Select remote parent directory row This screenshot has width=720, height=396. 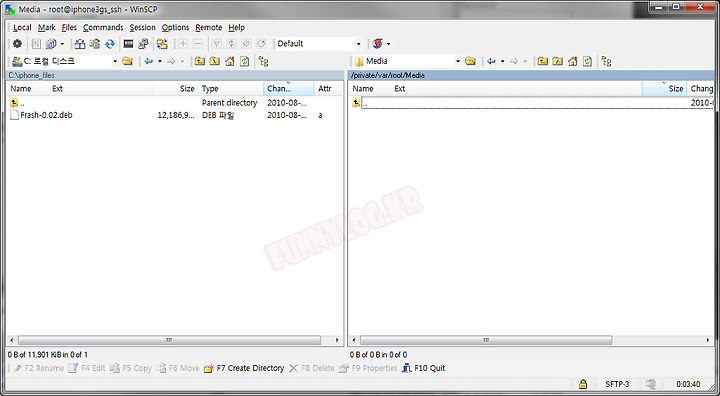click(533, 103)
